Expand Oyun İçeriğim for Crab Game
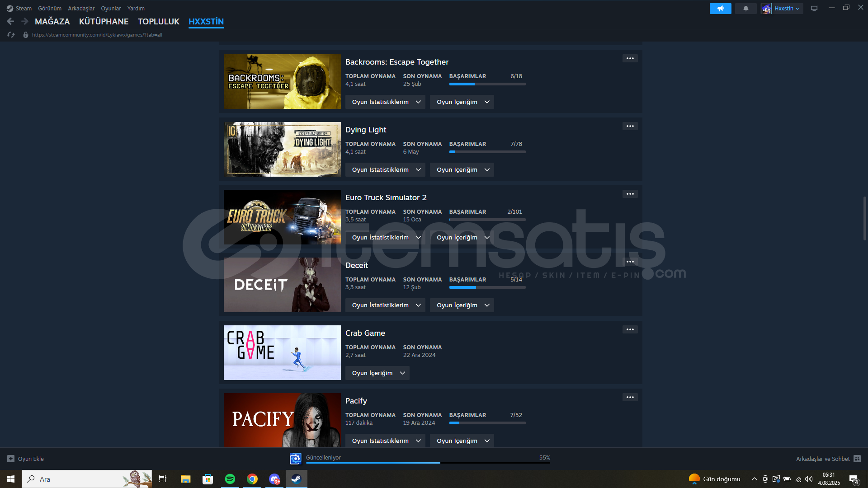Screen dimensions: 868x488 point(377,373)
